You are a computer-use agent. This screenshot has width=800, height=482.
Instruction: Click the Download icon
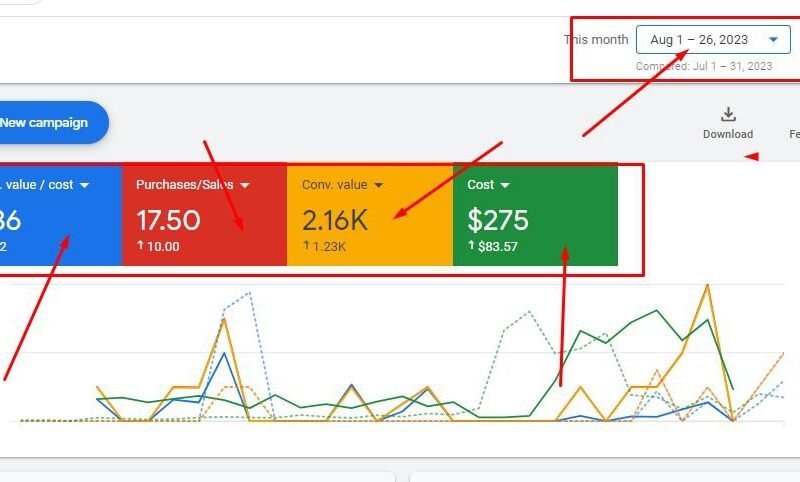pyautogui.click(x=728, y=115)
